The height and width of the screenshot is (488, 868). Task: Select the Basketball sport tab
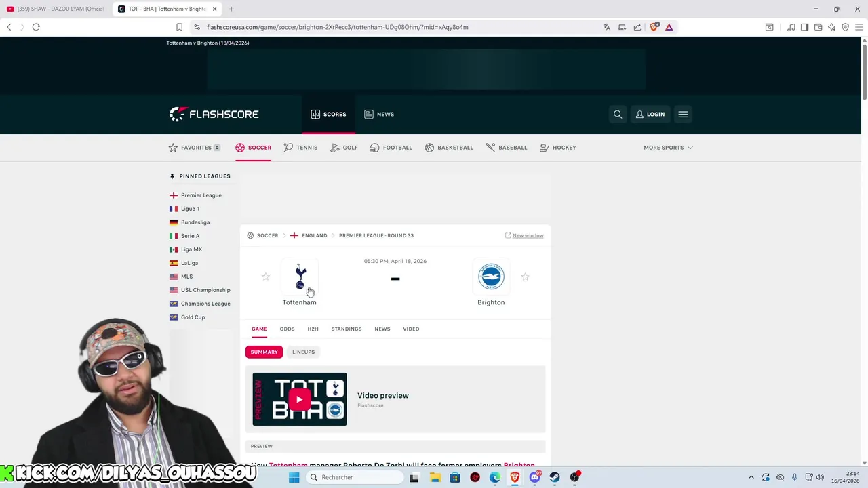point(449,148)
